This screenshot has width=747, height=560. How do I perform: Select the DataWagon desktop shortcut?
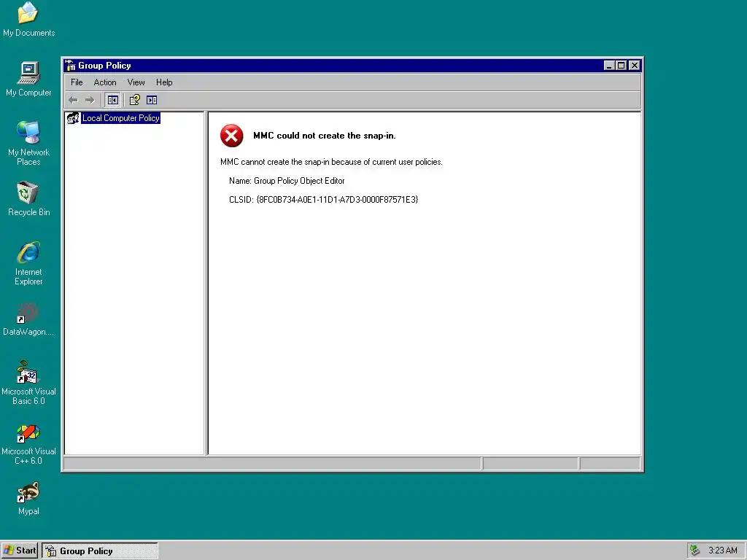(x=28, y=319)
